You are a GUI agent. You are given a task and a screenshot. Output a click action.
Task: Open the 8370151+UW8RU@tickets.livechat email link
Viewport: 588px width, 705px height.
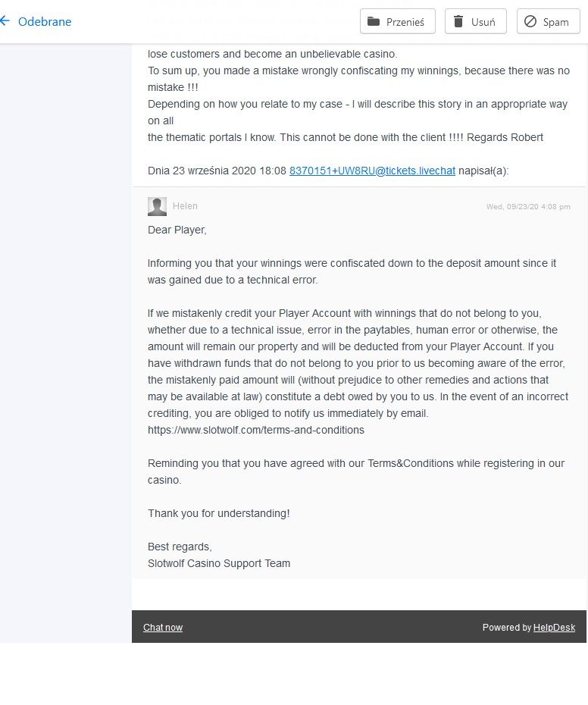pos(372,171)
